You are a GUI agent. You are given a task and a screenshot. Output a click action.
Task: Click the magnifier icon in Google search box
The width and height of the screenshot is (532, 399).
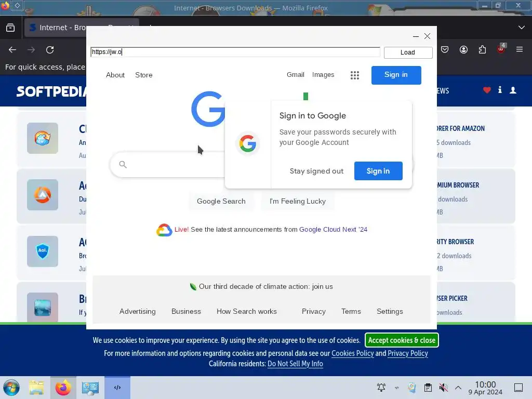[x=123, y=165]
